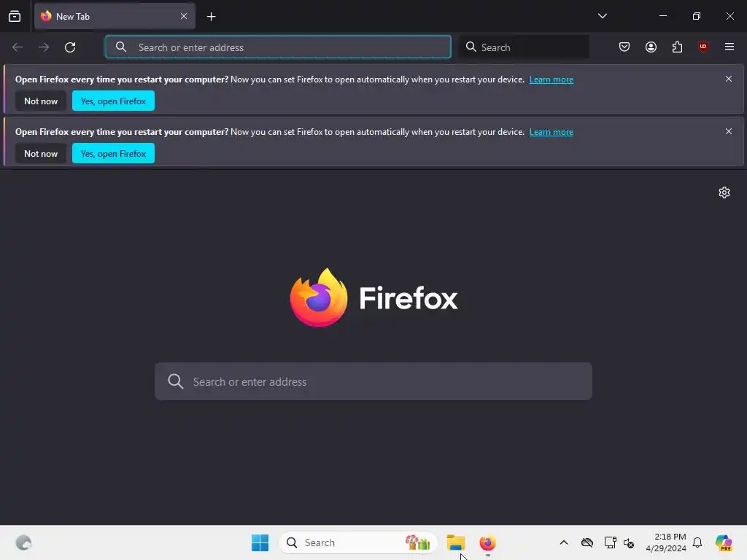Minimize the Firefox window
This screenshot has height=560, width=747.
[x=662, y=16]
